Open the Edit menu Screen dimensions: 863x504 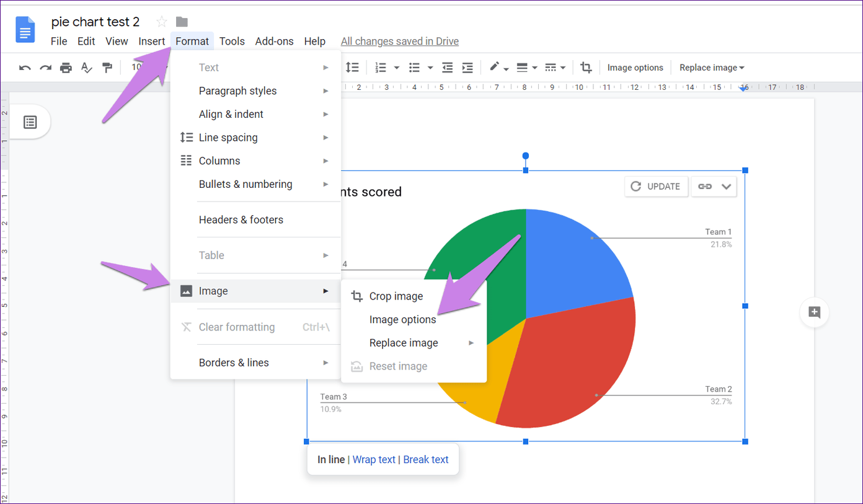tap(86, 41)
